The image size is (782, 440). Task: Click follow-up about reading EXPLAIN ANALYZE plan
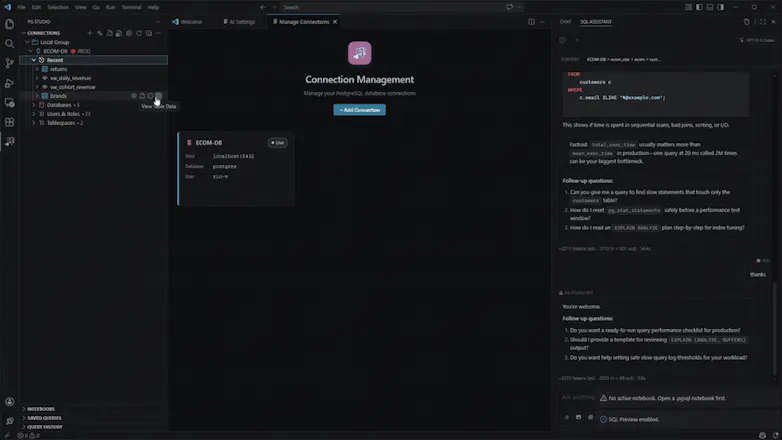point(657,227)
